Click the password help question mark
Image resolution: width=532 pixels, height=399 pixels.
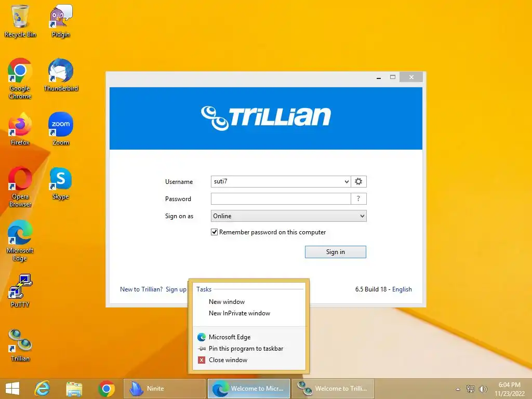[358, 199]
